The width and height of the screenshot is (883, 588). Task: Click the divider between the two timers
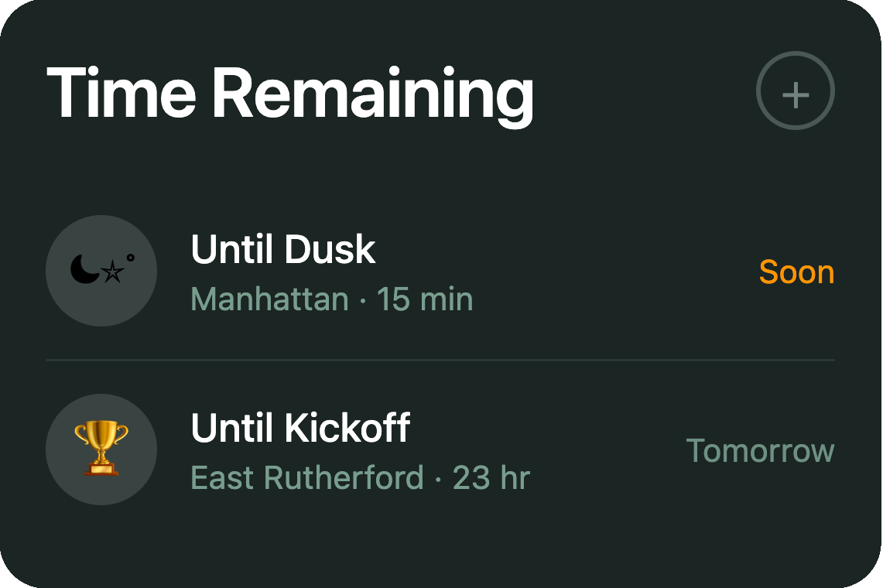pos(441,361)
